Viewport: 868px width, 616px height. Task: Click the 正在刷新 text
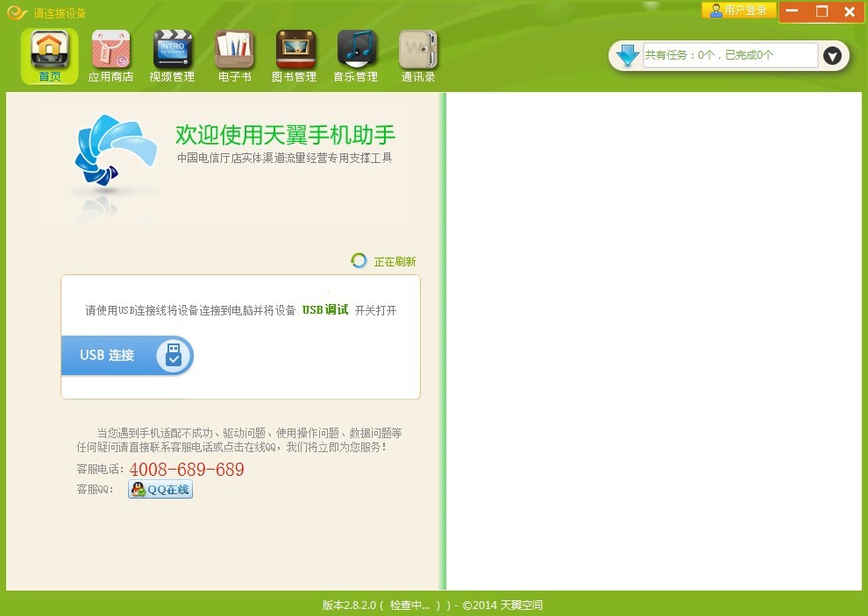[395, 262]
